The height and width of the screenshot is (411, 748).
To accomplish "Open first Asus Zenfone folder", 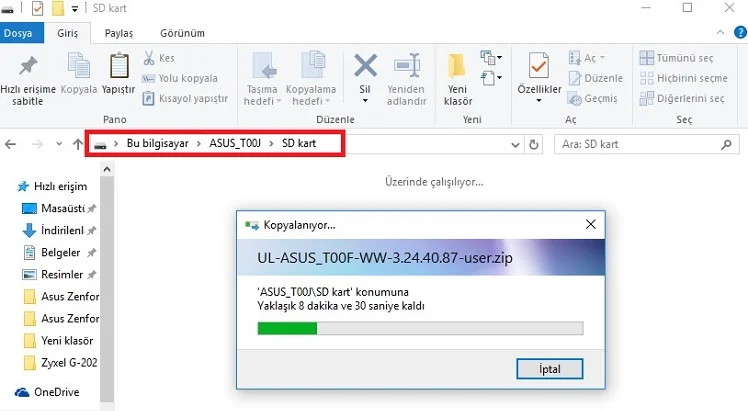I will pos(61,297).
